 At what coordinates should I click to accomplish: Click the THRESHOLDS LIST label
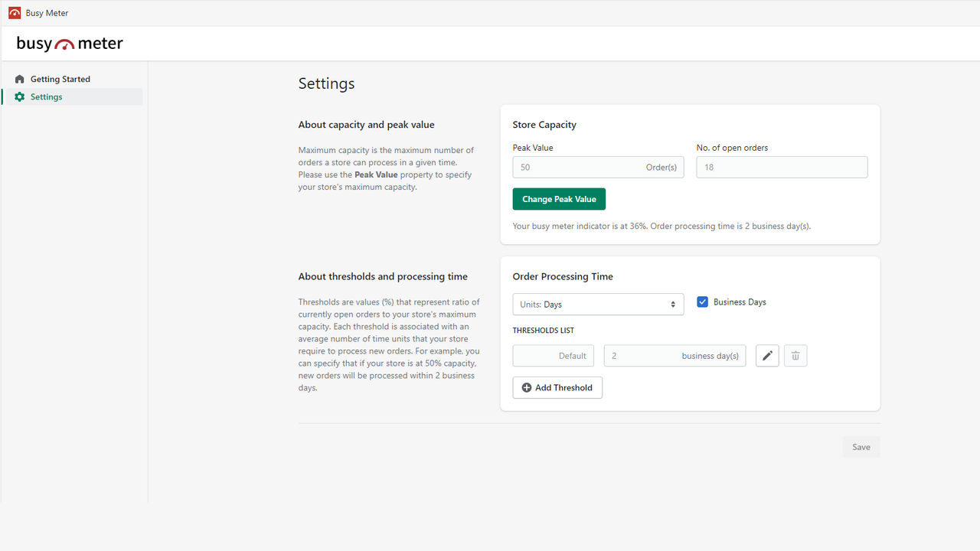pos(543,331)
